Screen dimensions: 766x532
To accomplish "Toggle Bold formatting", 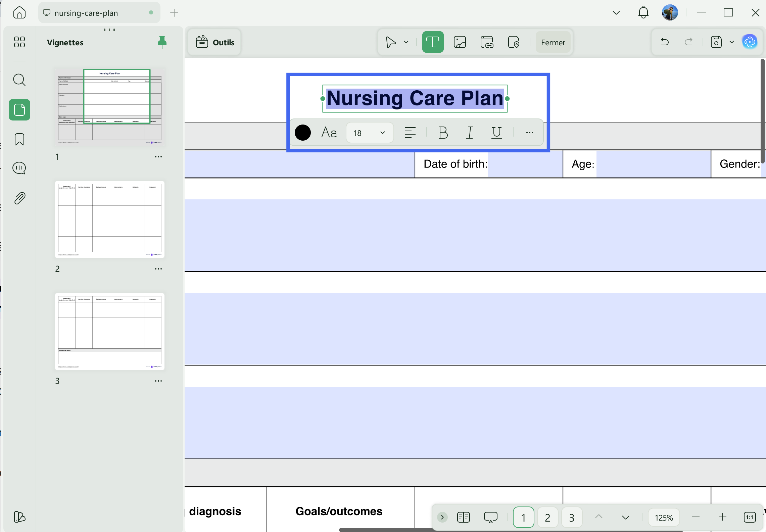I will [x=443, y=133].
